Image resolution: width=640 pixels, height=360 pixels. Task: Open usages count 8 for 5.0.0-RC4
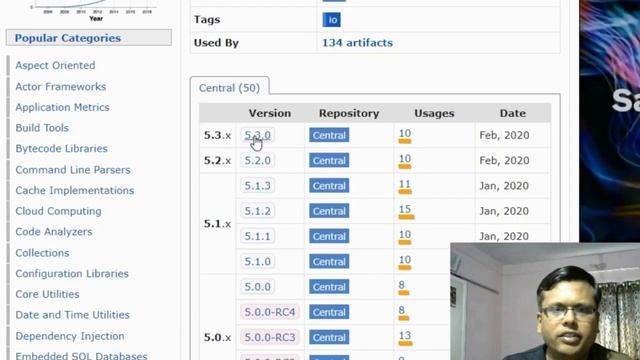coord(402,311)
